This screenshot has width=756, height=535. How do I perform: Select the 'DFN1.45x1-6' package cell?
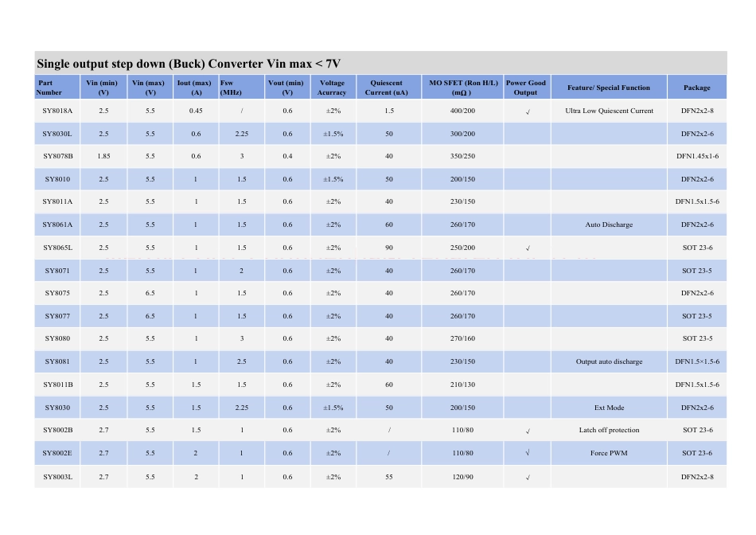pyautogui.click(x=697, y=156)
